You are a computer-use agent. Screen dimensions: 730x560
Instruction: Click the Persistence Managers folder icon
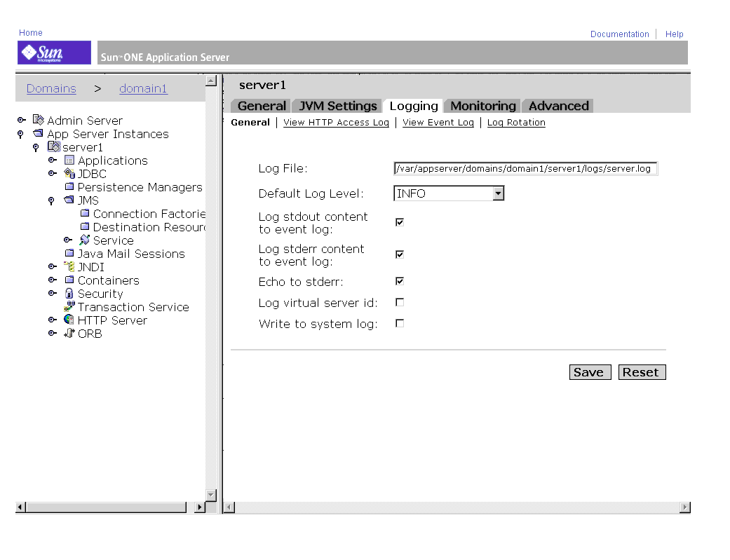69,186
